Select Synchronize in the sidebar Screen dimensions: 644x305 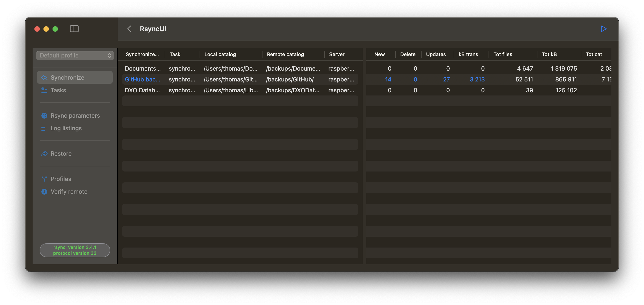75,78
